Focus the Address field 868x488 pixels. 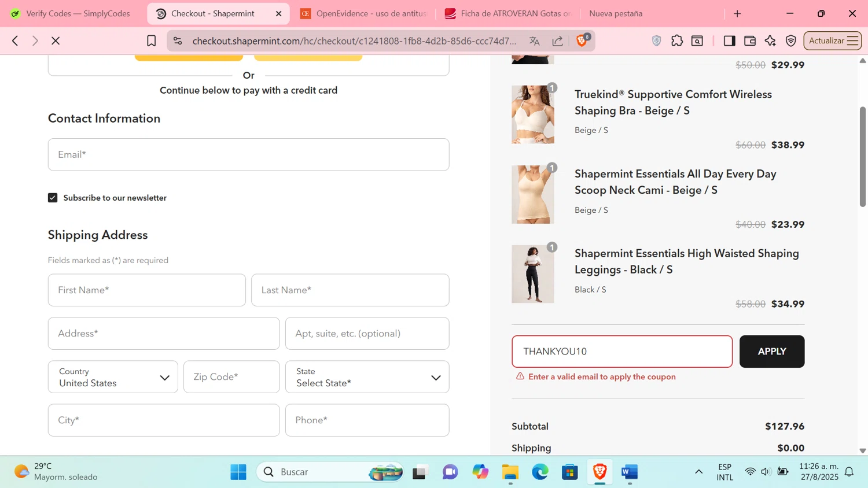tap(164, 334)
